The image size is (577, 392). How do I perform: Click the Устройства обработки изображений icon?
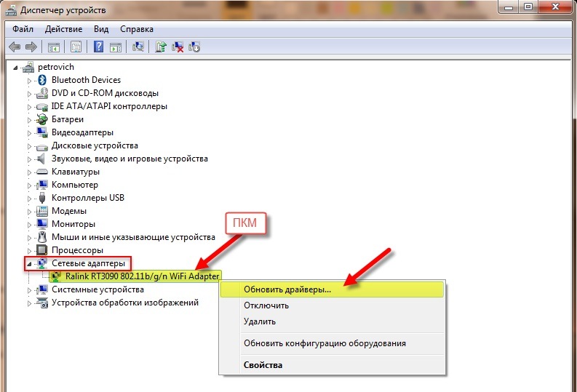point(42,303)
